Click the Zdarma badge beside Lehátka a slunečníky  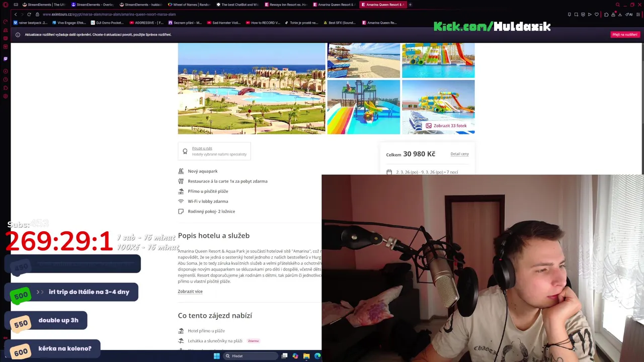tap(253, 341)
